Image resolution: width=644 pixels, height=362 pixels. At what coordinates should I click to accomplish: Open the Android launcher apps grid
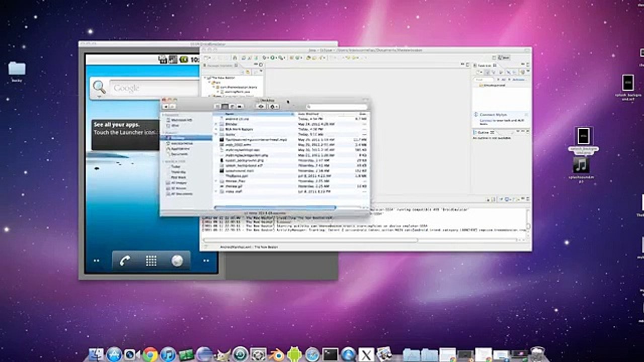[x=151, y=260]
